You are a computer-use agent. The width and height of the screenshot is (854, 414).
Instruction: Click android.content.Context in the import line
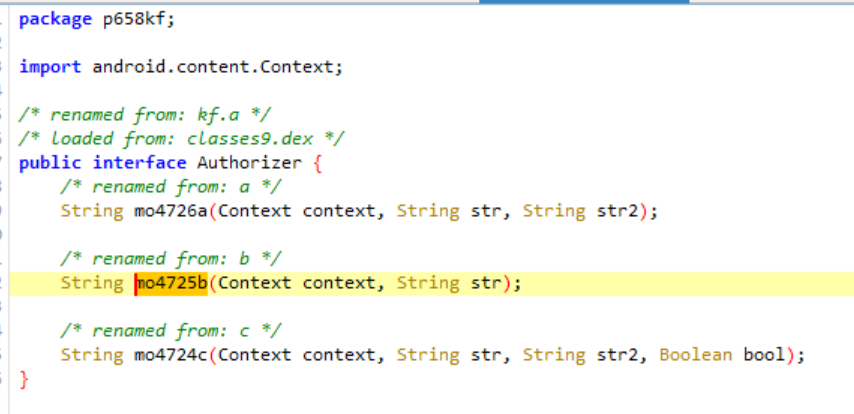[214, 67]
